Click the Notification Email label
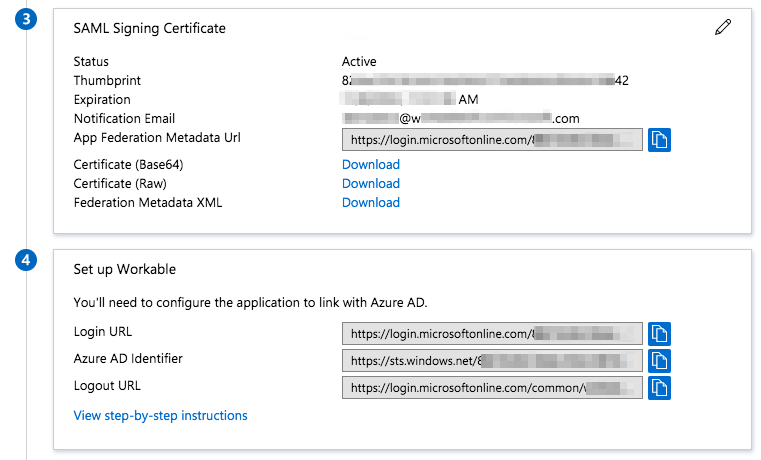Viewport: 761px width, 460px height. pos(124,118)
